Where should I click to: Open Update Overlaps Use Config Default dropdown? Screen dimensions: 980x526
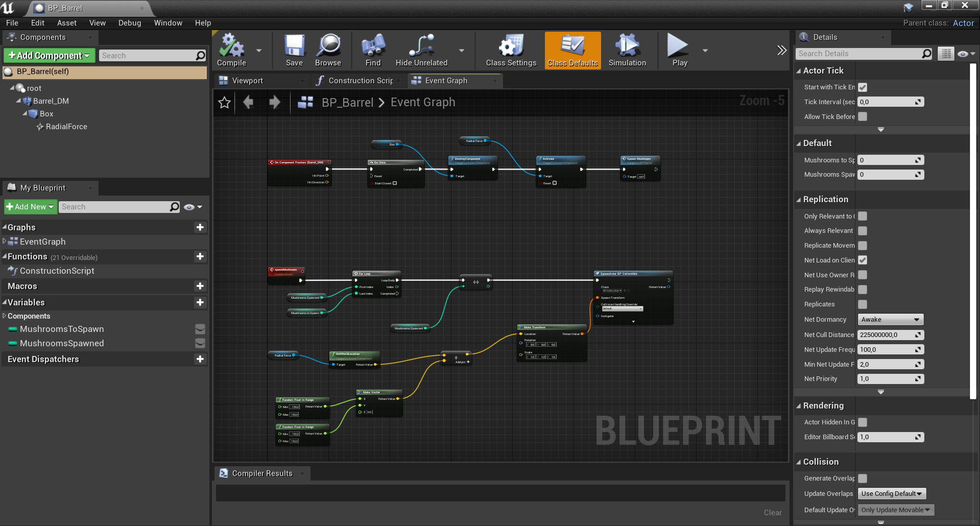(892, 494)
